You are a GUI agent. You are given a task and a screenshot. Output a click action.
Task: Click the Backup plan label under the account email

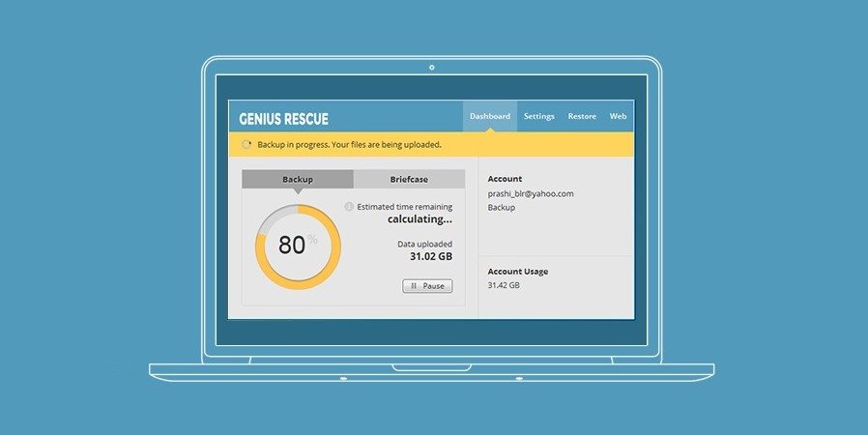[x=502, y=208]
